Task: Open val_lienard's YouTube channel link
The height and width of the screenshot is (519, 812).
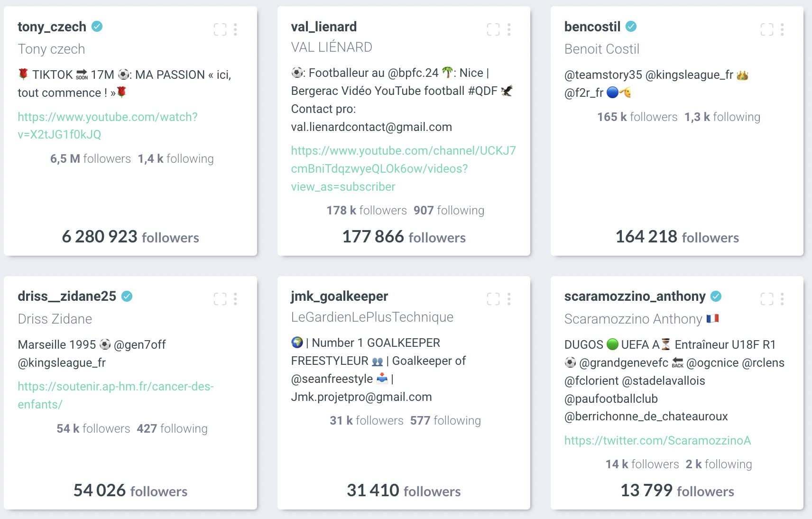Action: coord(404,168)
